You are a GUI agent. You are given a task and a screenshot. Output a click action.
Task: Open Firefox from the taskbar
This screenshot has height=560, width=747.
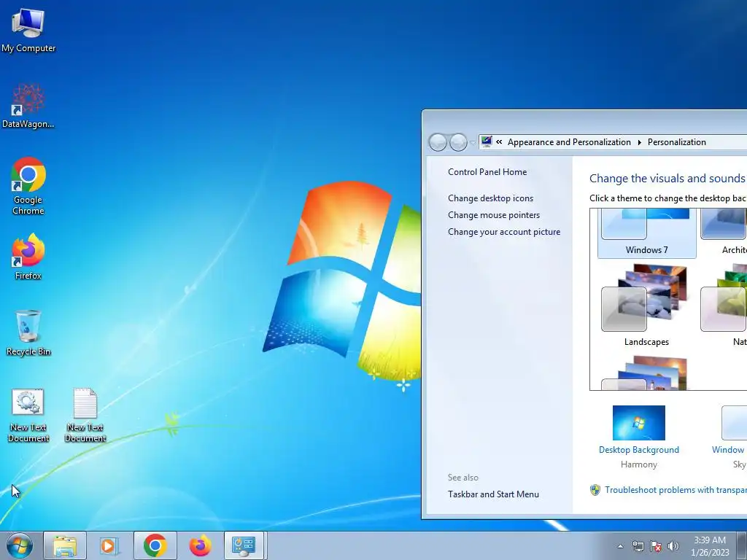coord(200,545)
